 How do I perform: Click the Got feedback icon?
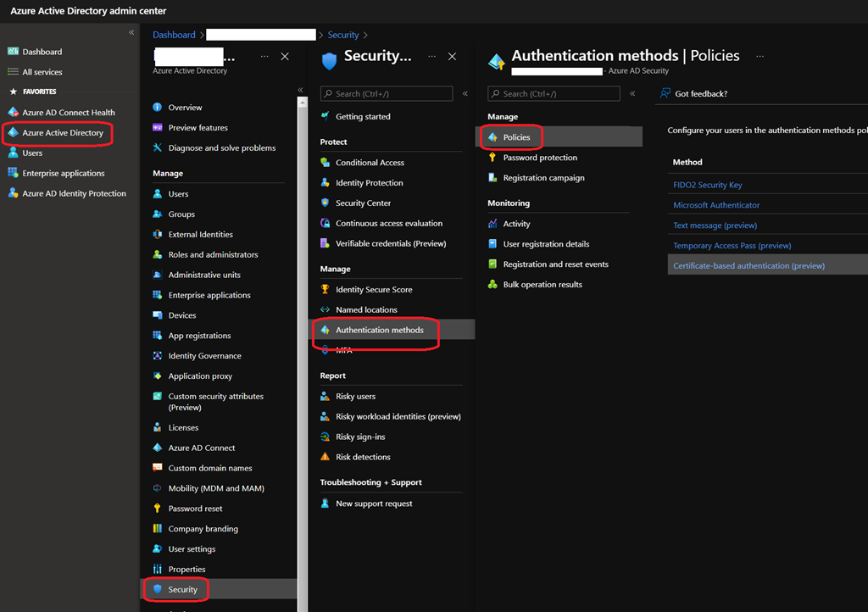tap(665, 93)
